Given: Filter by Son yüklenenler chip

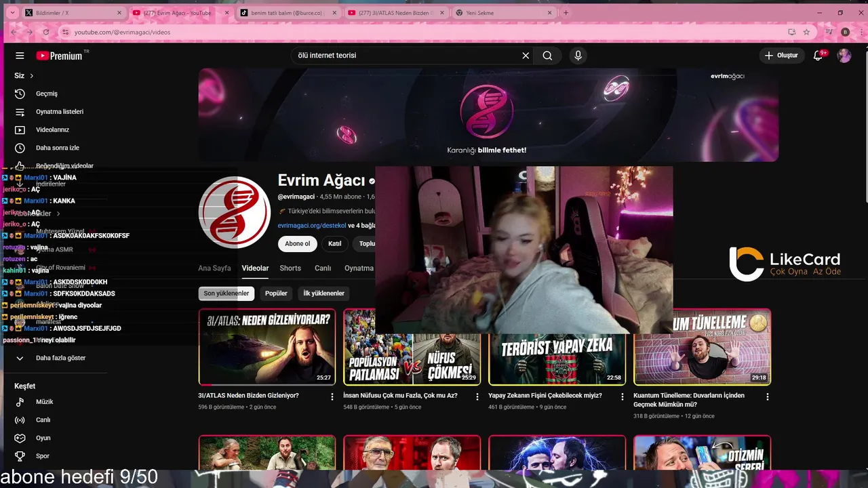Looking at the screenshot, I should [x=226, y=293].
